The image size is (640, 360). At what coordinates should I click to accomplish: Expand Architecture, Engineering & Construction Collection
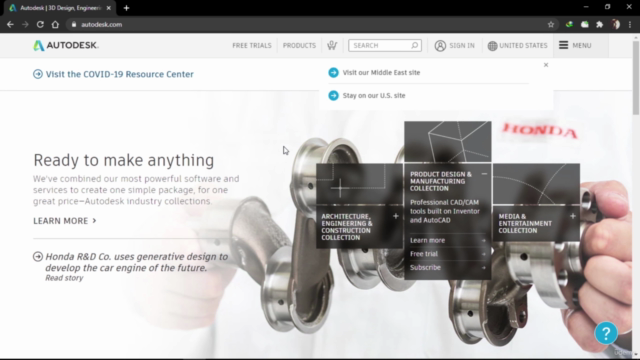(x=396, y=216)
